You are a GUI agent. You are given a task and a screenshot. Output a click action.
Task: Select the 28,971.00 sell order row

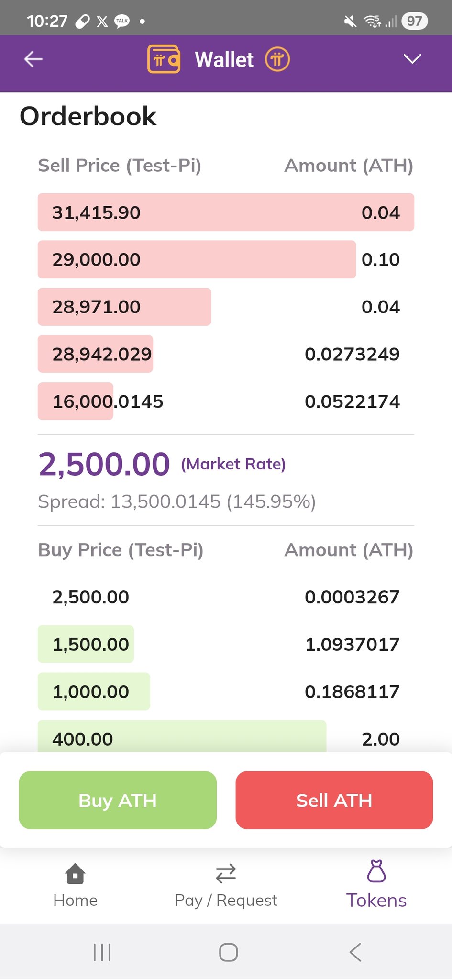pos(226,307)
